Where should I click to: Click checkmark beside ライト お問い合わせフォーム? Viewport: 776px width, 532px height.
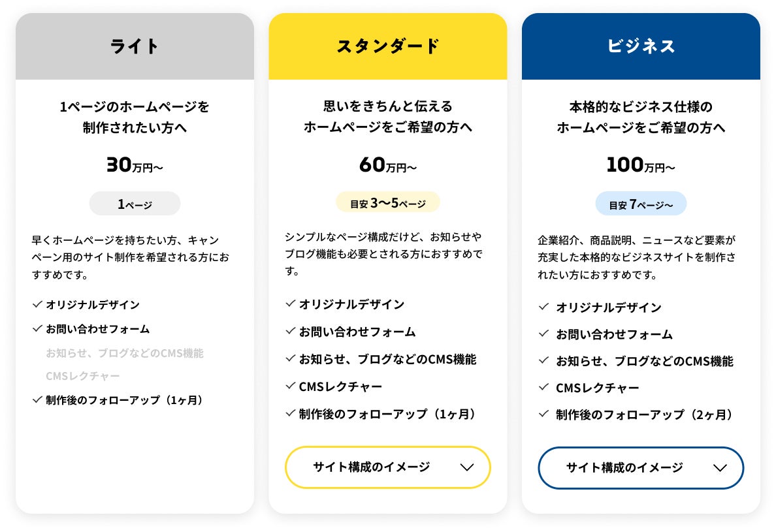click(37, 328)
